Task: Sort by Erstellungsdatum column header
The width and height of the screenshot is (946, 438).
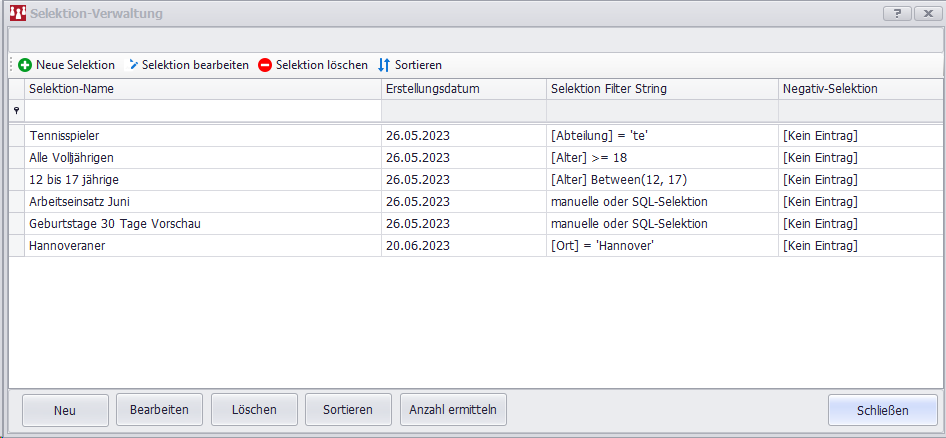Action: pos(463,89)
